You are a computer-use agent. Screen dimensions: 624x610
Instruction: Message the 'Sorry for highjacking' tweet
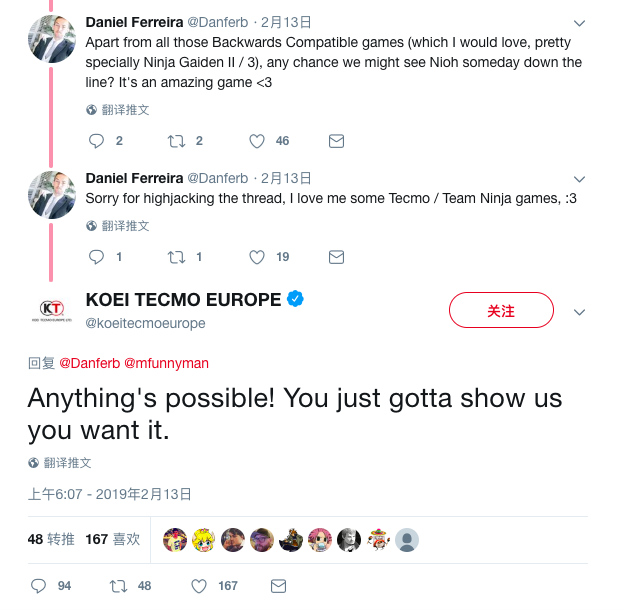click(336, 257)
